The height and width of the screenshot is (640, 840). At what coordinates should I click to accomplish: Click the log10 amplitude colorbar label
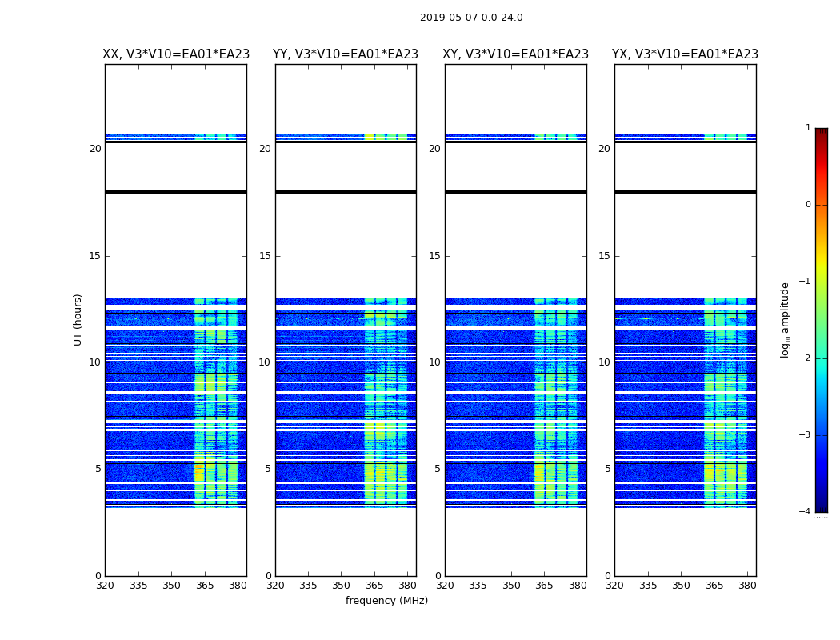pos(785,320)
